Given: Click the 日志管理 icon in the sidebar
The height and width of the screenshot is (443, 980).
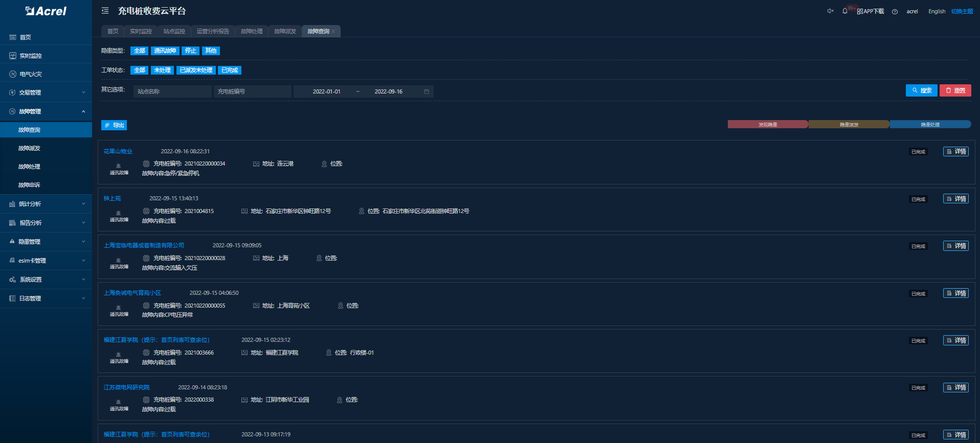Looking at the screenshot, I should [x=12, y=298].
